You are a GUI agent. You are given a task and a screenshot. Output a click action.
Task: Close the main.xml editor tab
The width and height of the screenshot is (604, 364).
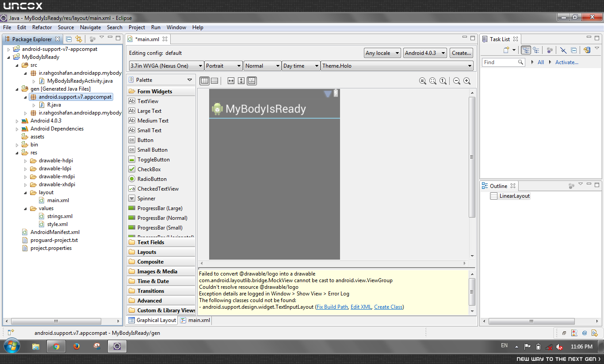165,39
